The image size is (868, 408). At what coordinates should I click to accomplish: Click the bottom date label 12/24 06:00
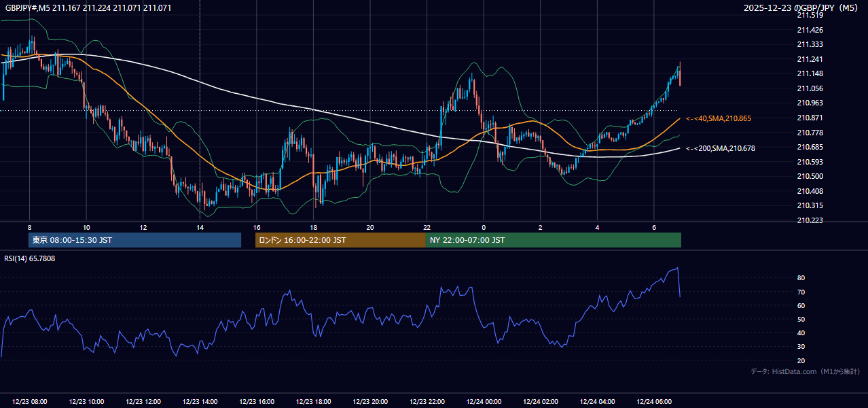(x=654, y=402)
